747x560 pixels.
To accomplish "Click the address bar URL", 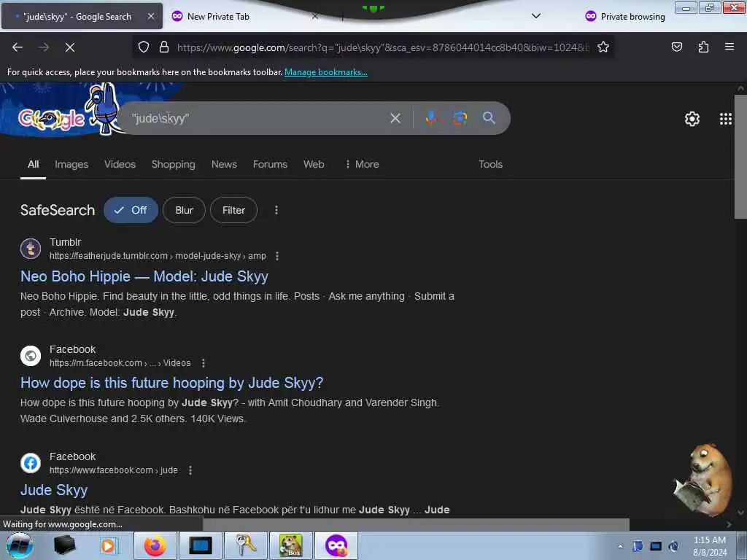I will click(383, 47).
